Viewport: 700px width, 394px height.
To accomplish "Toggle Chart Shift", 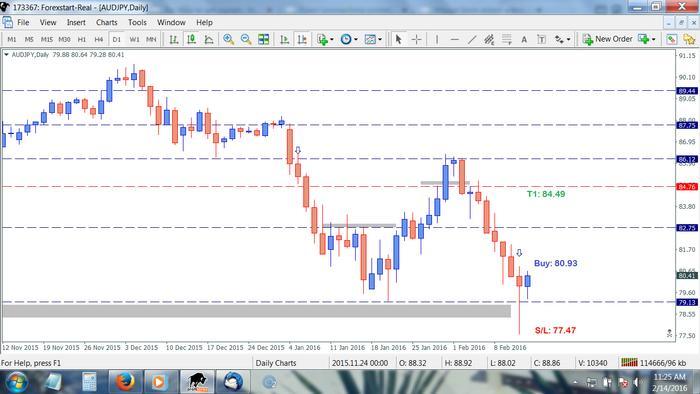I will pos(302,39).
